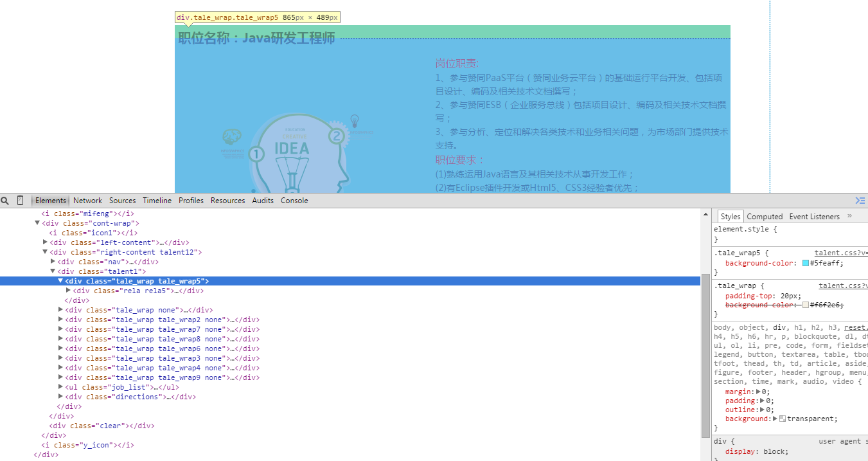Expand the job_list ul node
This screenshot has height=461, width=868.
tap(60, 387)
